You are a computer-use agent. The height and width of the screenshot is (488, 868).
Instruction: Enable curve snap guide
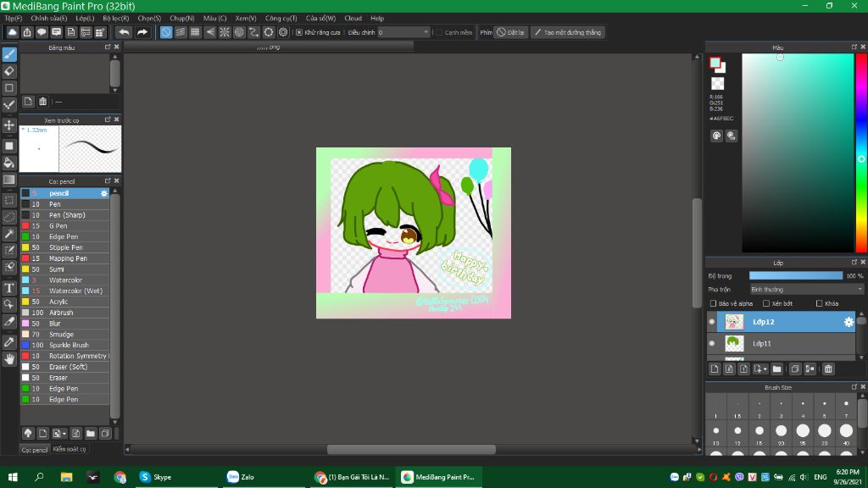[253, 32]
